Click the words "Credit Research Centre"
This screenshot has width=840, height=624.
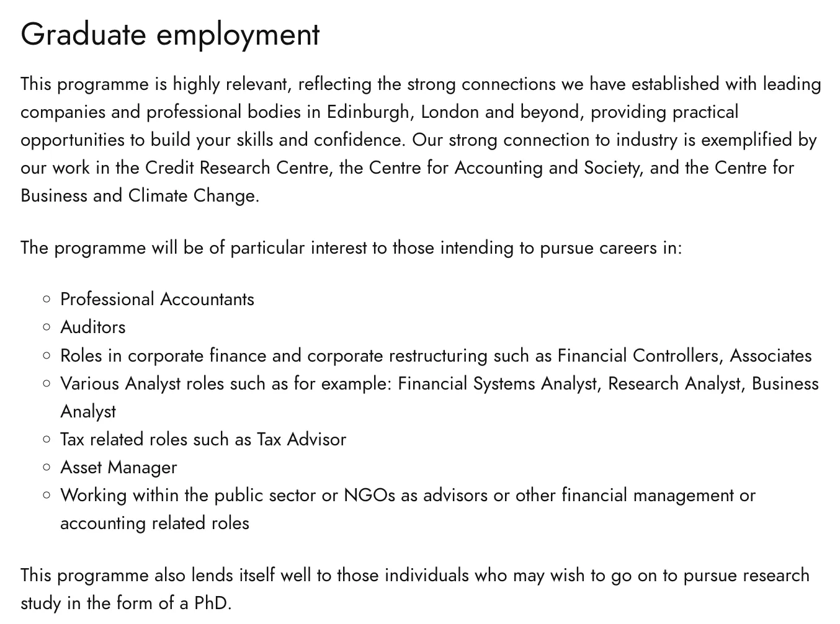(x=236, y=168)
